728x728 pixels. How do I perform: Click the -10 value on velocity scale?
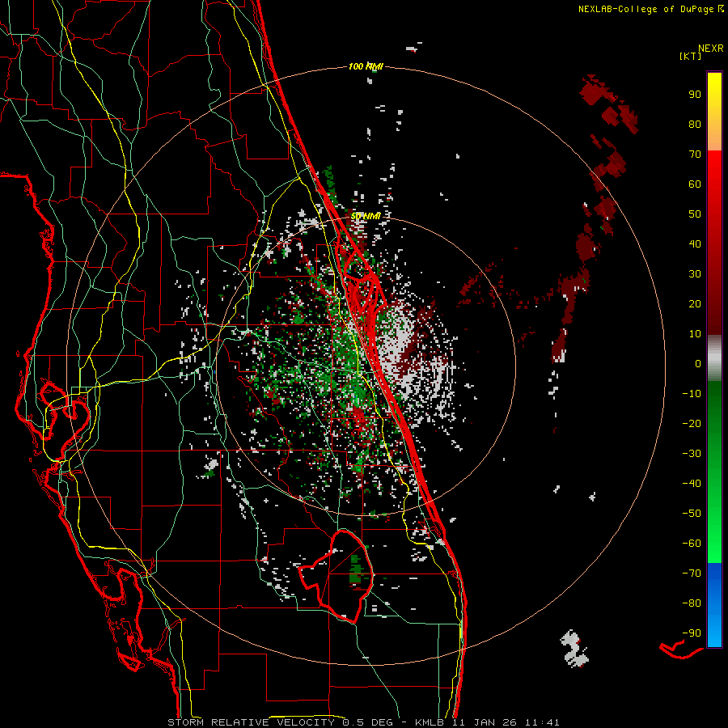[692, 394]
